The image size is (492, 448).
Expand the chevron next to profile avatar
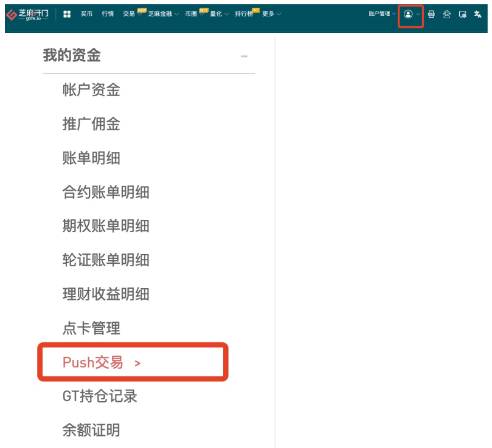click(x=418, y=14)
